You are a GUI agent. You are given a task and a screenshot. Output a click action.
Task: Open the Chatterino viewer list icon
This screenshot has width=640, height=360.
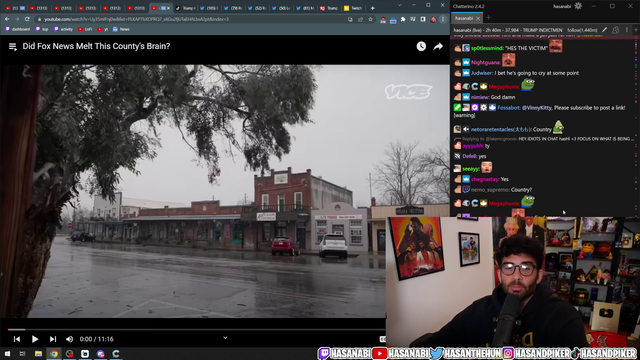coord(616,30)
